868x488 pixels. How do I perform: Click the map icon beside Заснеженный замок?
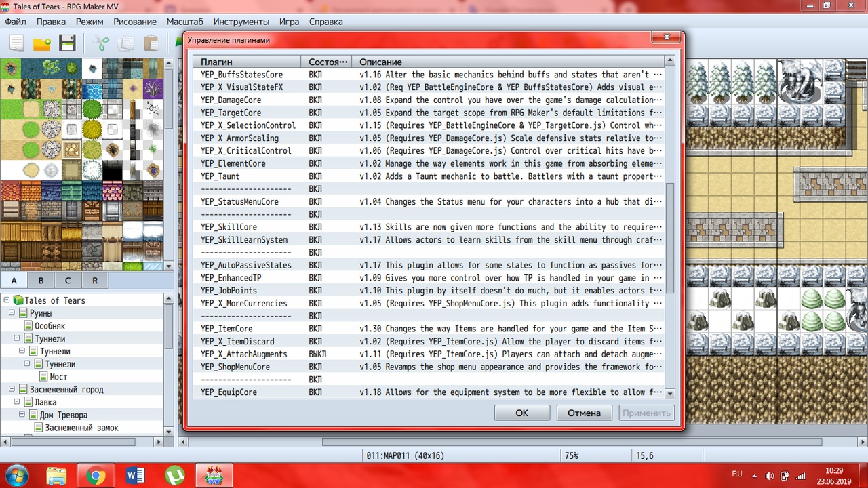pyautogui.click(x=39, y=428)
